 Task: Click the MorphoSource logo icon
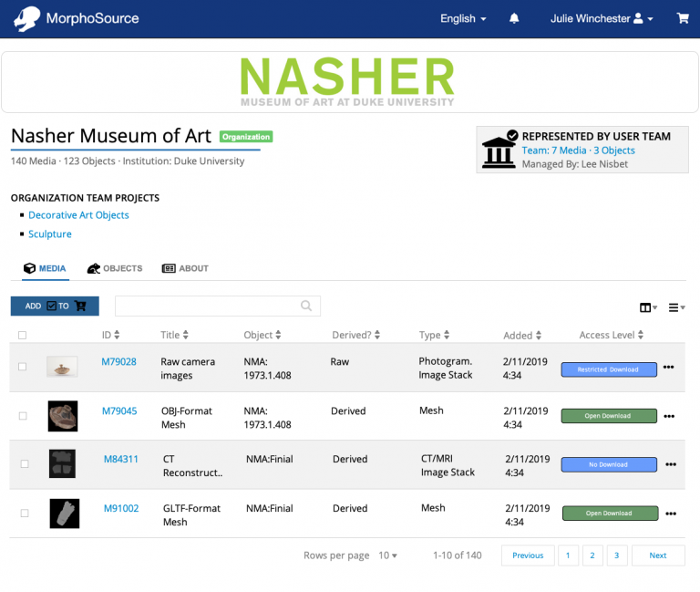[x=27, y=18]
